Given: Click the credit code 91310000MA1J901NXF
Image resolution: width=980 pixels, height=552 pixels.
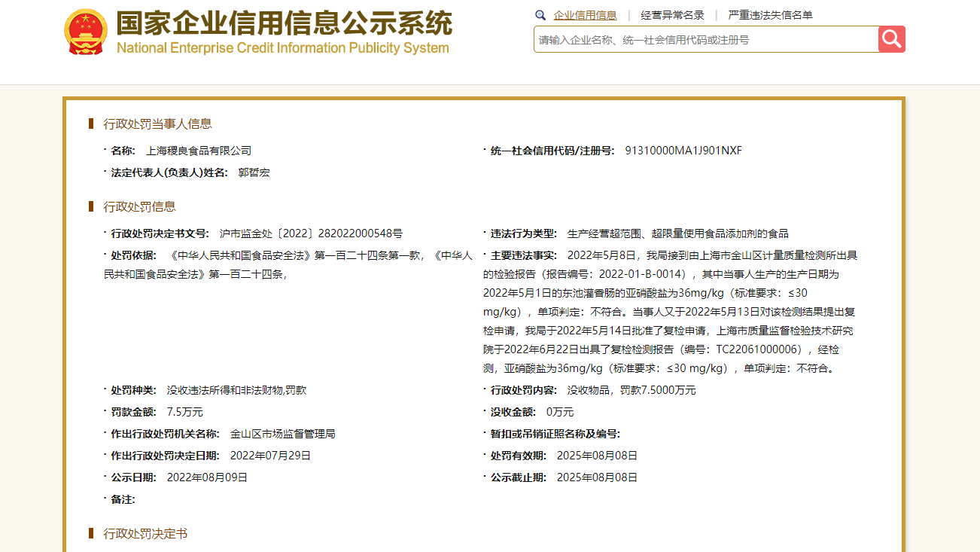Looking at the screenshot, I should coord(683,151).
